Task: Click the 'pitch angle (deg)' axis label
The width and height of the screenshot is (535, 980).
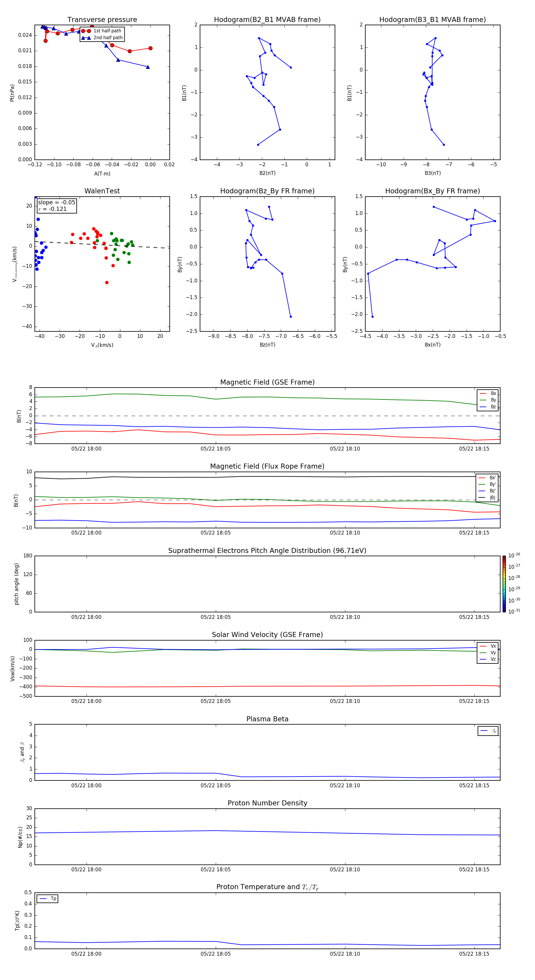Action: 16,584
